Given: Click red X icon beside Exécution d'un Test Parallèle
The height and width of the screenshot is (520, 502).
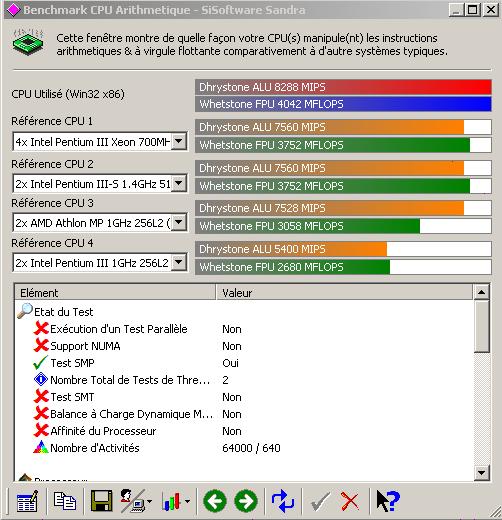Looking at the screenshot, I should 41,328.
